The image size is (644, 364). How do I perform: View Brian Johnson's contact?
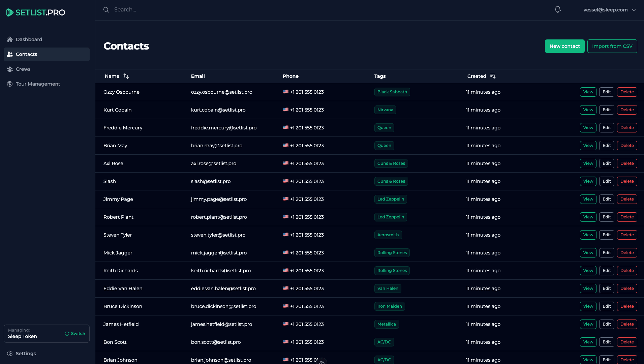click(588, 360)
